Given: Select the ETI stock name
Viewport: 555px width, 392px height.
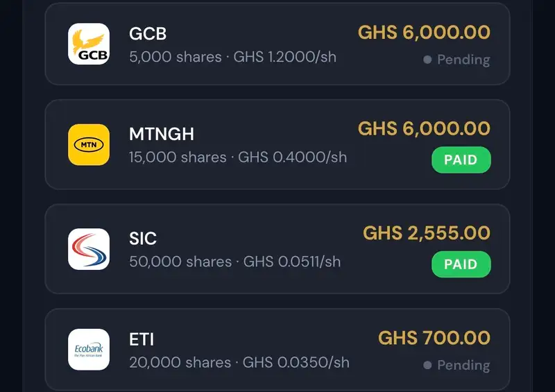Looking at the screenshot, I should point(142,339).
